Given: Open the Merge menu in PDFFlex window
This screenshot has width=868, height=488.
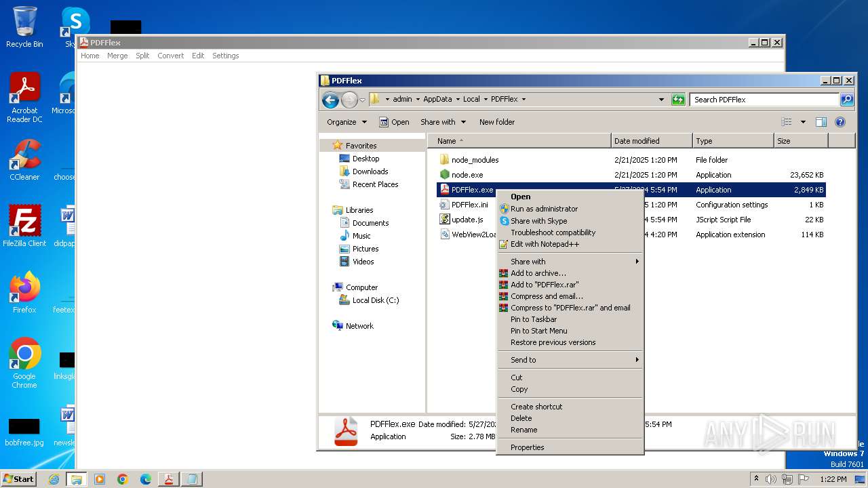Looking at the screenshot, I should pyautogui.click(x=117, y=56).
